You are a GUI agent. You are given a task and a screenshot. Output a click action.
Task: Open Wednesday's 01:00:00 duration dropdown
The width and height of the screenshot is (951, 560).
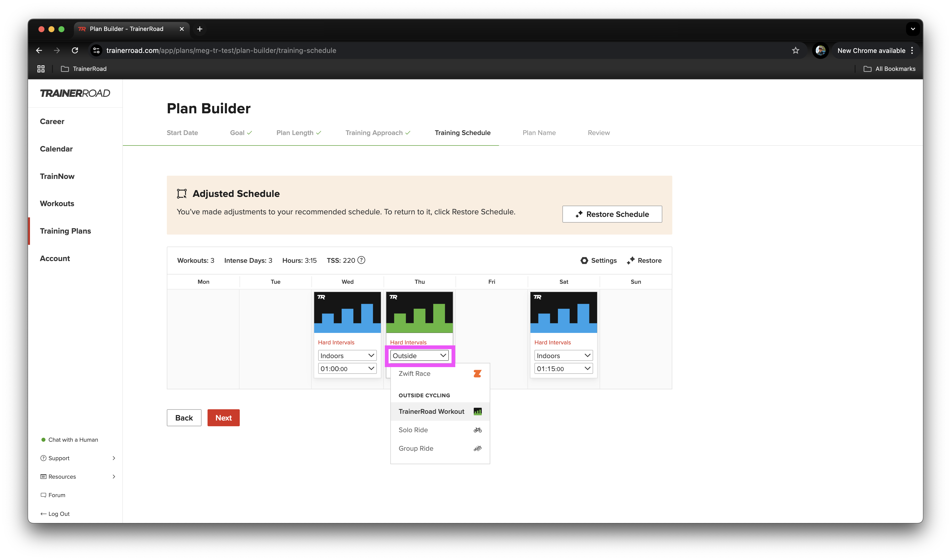tap(347, 369)
